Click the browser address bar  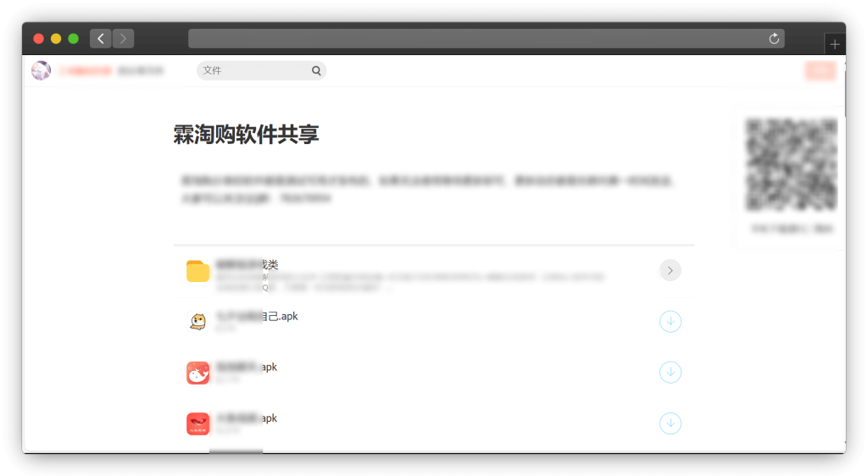486,39
